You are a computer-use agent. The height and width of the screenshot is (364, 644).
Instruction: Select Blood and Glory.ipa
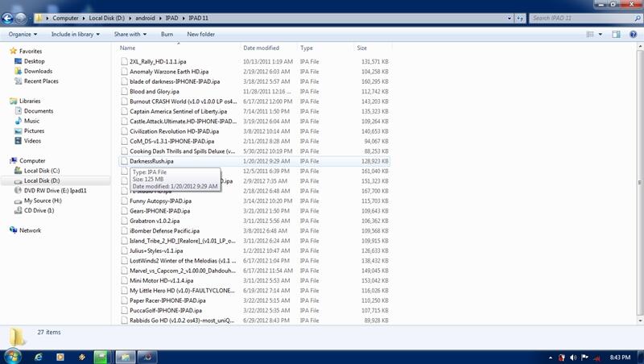pos(154,91)
